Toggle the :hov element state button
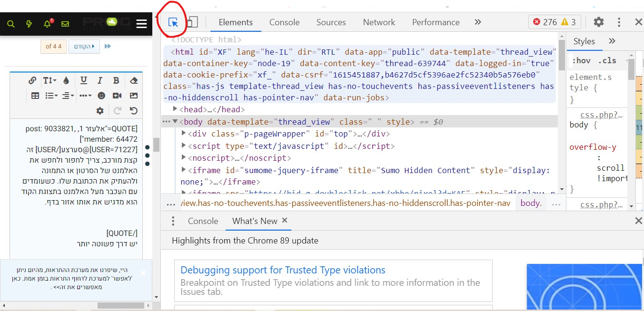Image resolution: width=644 pixels, height=311 pixels. (x=581, y=60)
